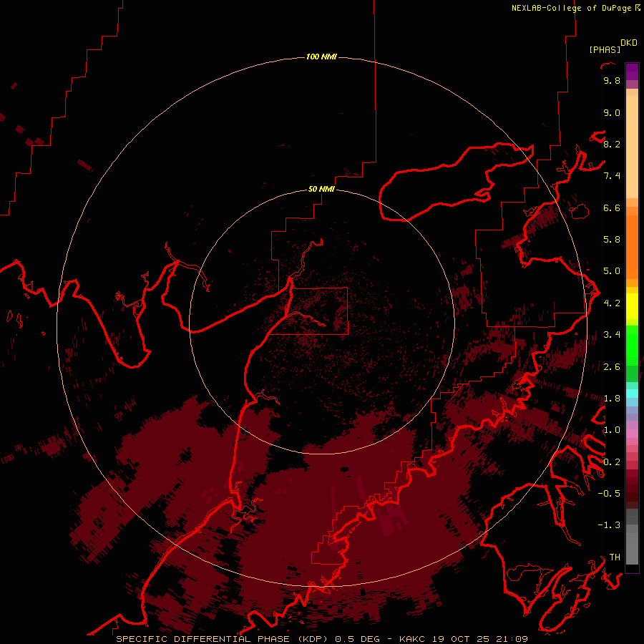The height and width of the screenshot is (644, 644).
Task: Pick the orange segment of the color bar
Action: coord(632,246)
